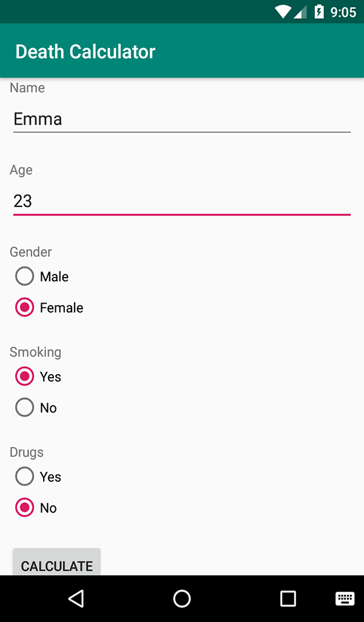The height and width of the screenshot is (622, 364).
Task: Tap the Android back navigation icon
Action: (76, 599)
